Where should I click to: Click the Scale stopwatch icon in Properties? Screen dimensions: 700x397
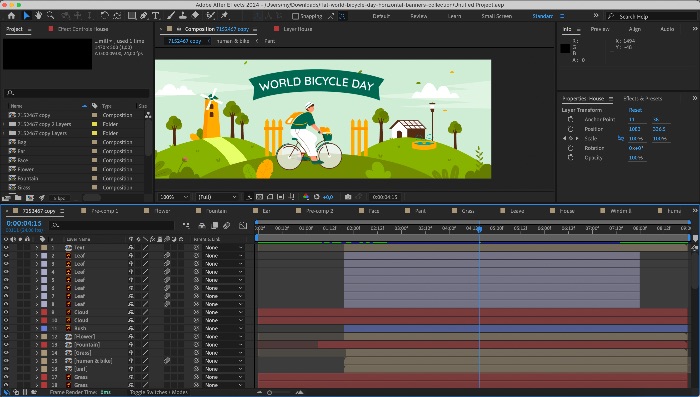coord(571,138)
